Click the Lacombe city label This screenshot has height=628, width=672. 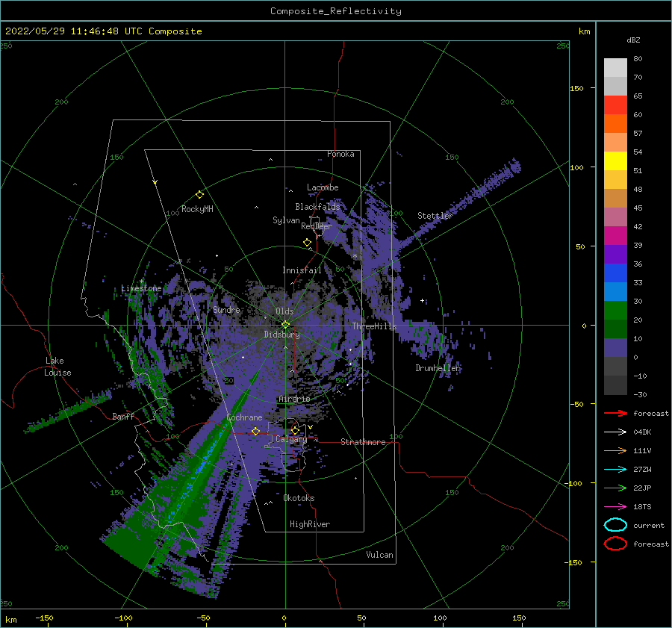click(323, 187)
